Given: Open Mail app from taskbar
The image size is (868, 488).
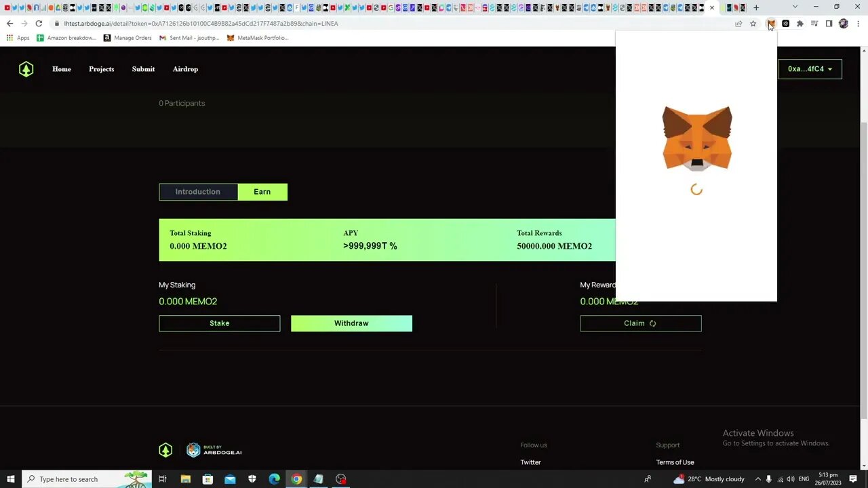Looking at the screenshot, I should 230,479.
